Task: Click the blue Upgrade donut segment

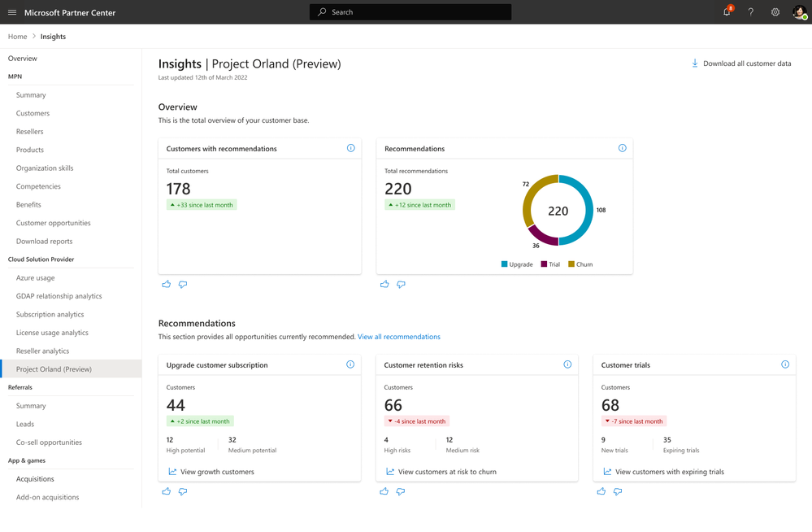Action: pos(589,210)
